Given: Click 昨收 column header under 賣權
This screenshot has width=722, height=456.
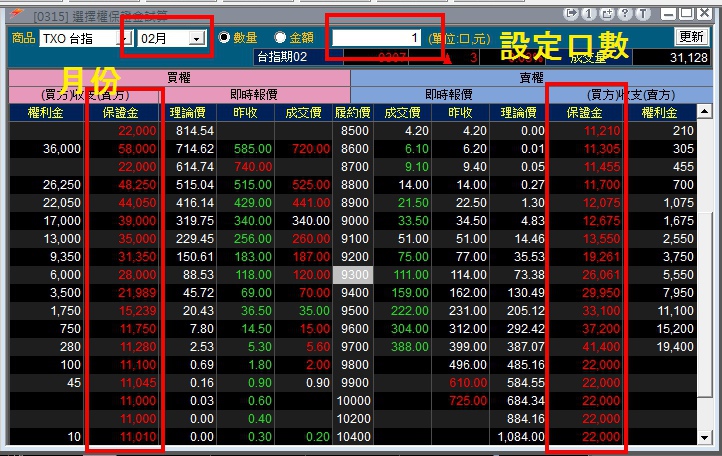Looking at the screenshot, I should (460, 112).
